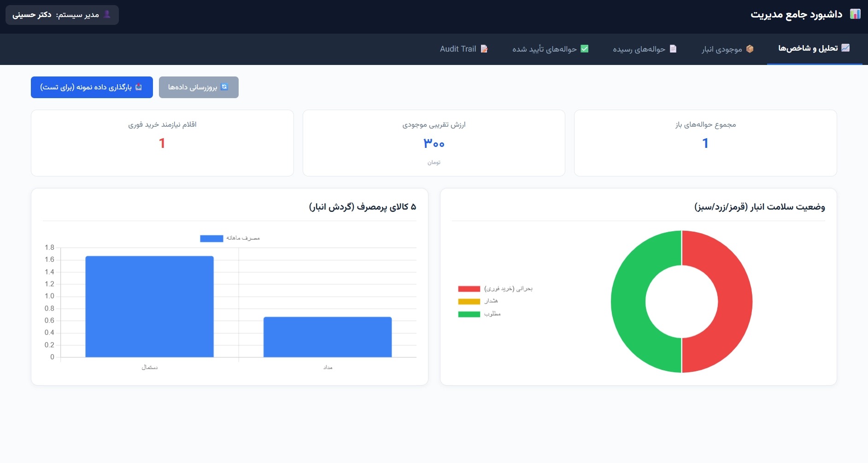868x463 pixels.
Task: Click the بروزرسانی داده‌ها button
Action: 199,87
